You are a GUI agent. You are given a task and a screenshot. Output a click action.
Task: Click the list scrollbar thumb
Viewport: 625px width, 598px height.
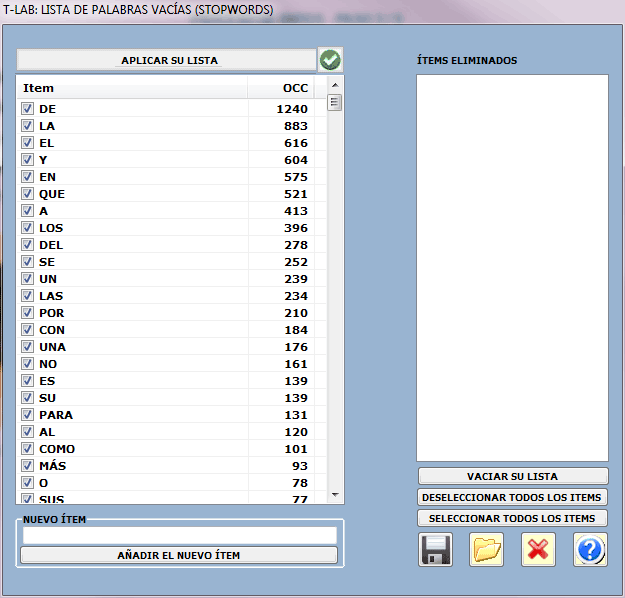pyautogui.click(x=334, y=102)
